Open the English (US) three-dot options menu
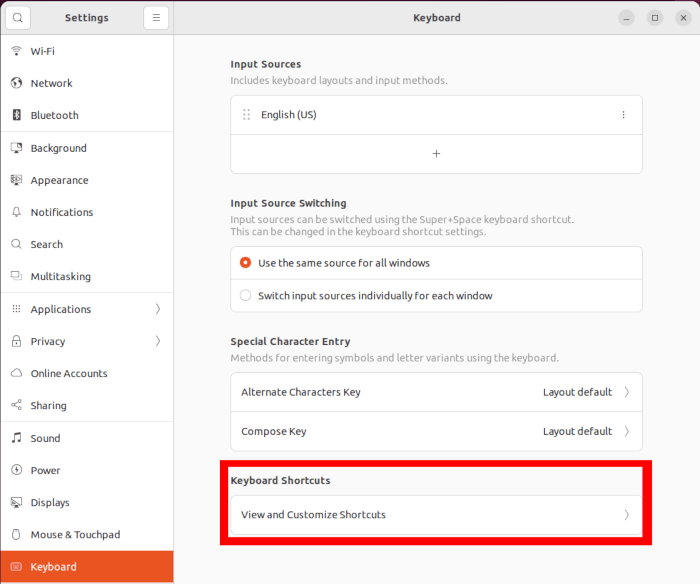The image size is (700, 584). (624, 115)
